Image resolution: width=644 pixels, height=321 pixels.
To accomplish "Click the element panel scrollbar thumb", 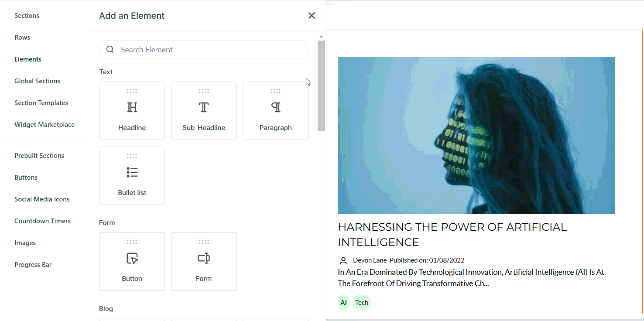I will [321, 85].
